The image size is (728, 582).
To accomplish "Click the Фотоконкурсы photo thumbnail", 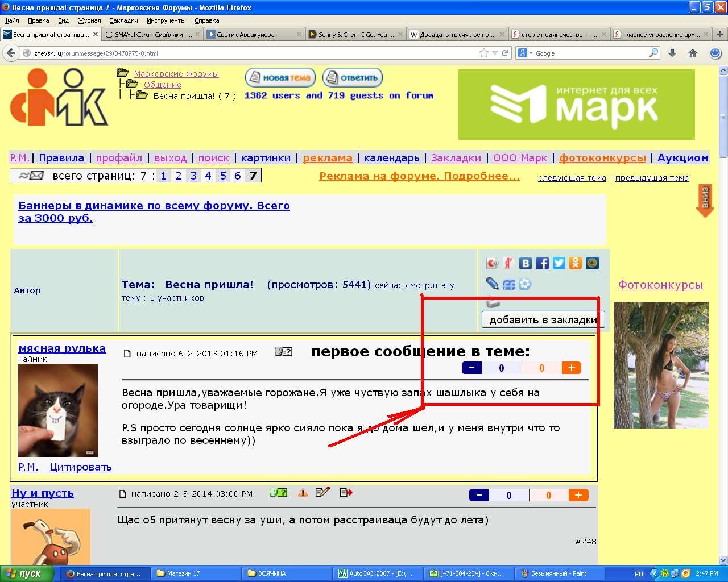I will [661, 365].
